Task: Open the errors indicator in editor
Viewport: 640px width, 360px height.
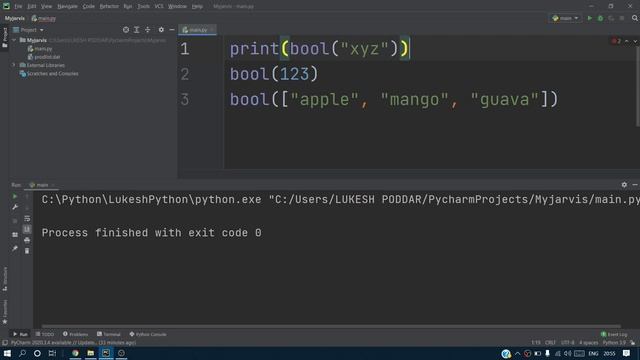Action: (x=616, y=41)
